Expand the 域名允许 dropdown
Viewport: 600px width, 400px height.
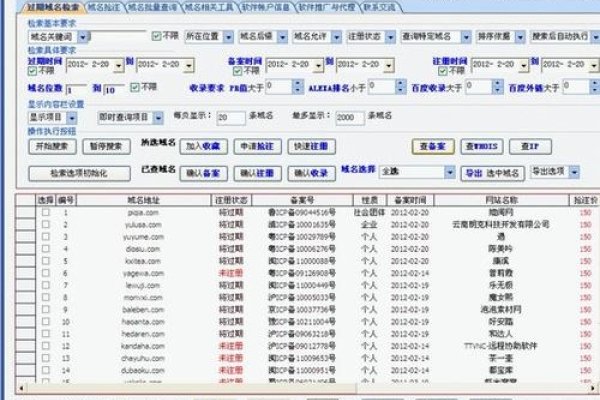[336, 37]
